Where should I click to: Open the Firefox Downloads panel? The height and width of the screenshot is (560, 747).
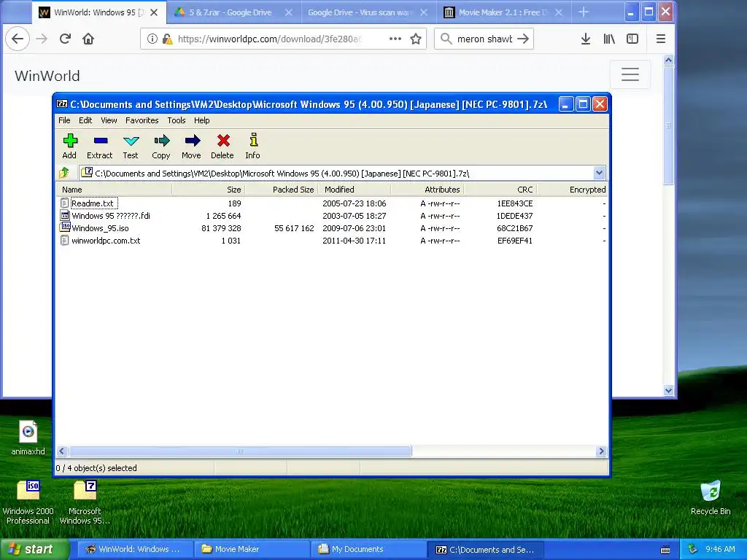[586, 39]
